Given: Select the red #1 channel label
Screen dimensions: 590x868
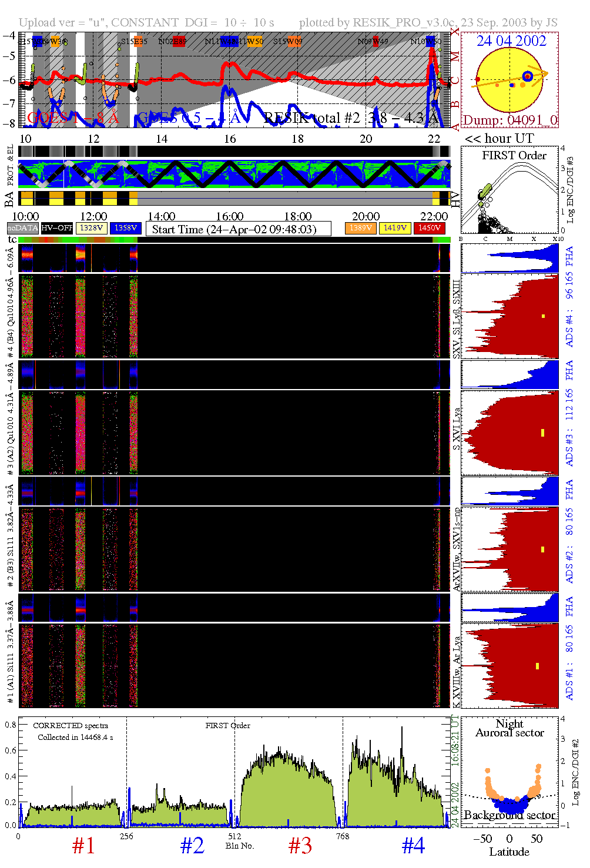Looking at the screenshot, I should 83,846.
